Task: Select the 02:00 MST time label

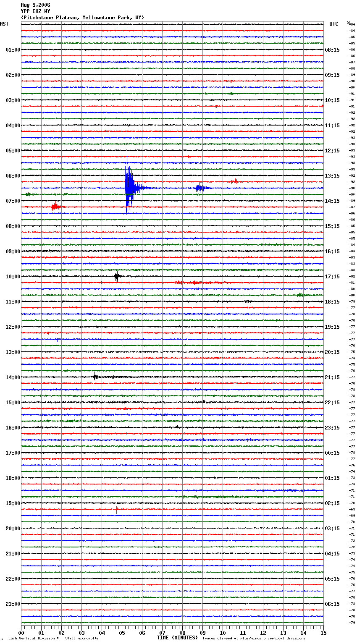Action: tap(13, 75)
